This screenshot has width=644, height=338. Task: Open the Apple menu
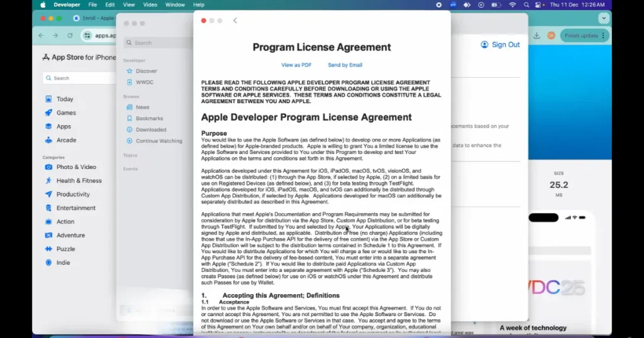(x=43, y=5)
